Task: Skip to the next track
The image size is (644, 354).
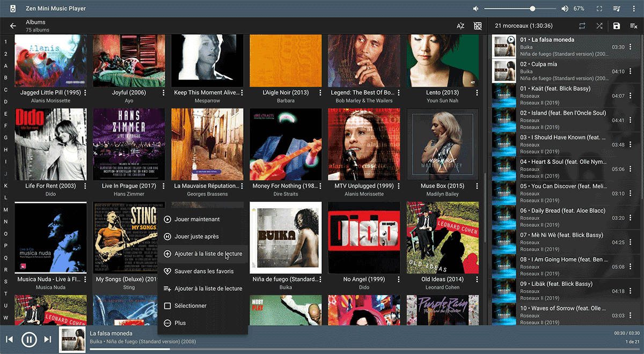Action: [48, 339]
